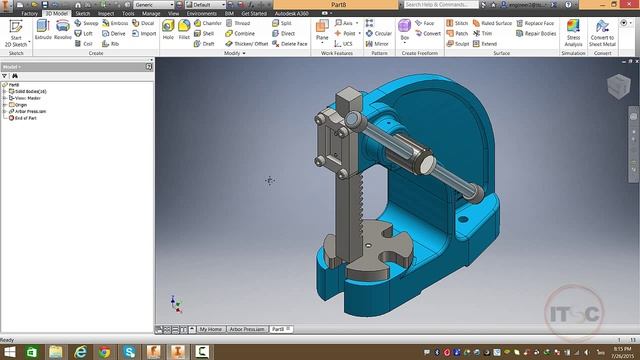Select the Repair Bodies tool
Screen dimensions: 640x360
[x=536, y=33]
